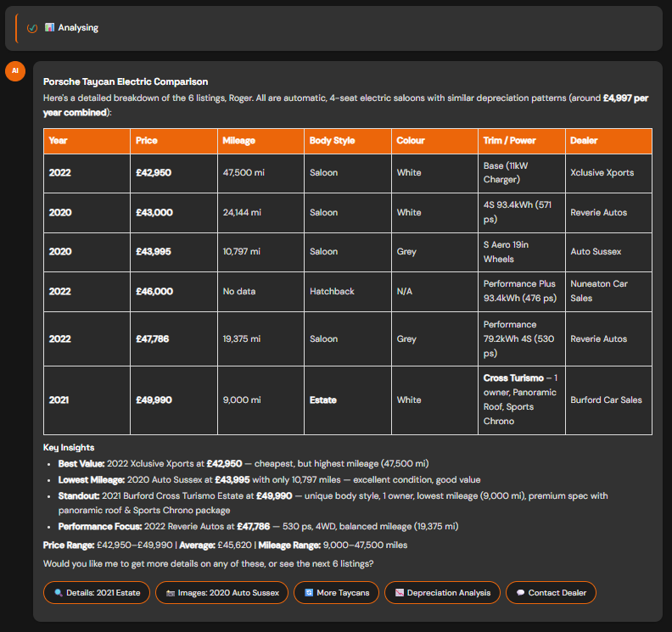Image resolution: width=672 pixels, height=632 pixels.
Task: Open Images: 2020 Auto Sussex button
Action: click(x=222, y=593)
